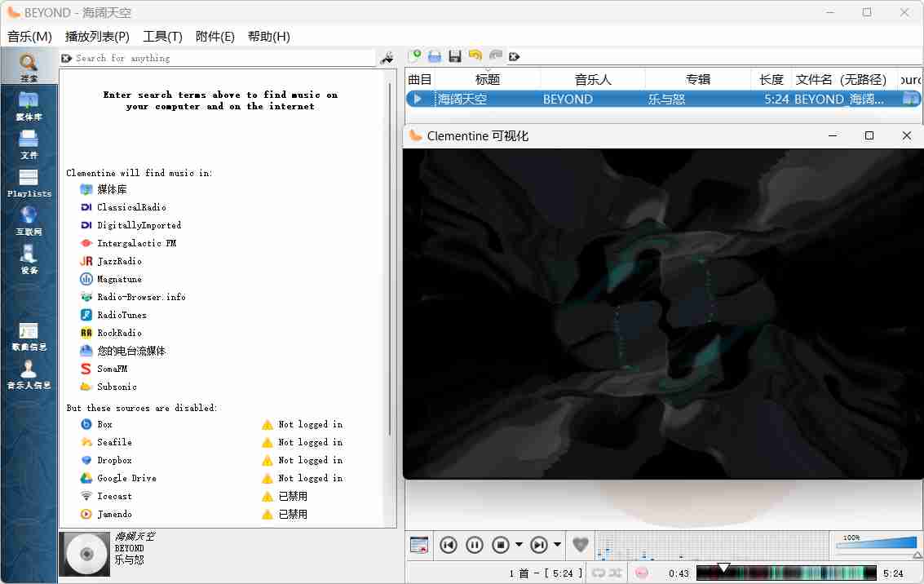
Task: Click the undo arrow in playlist toolbar
Action: tap(475, 56)
